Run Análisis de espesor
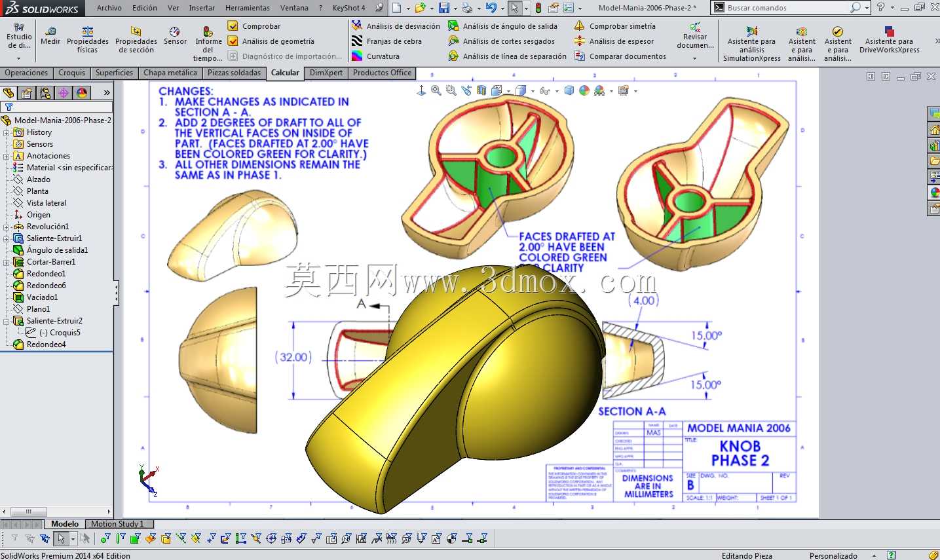The width and height of the screenshot is (940, 560). (x=614, y=41)
